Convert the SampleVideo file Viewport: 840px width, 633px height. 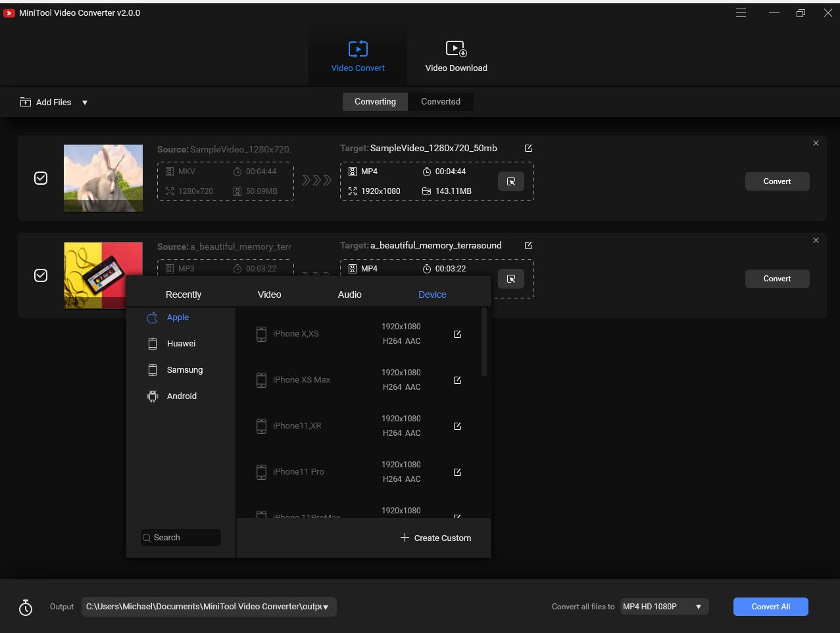(x=777, y=181)
